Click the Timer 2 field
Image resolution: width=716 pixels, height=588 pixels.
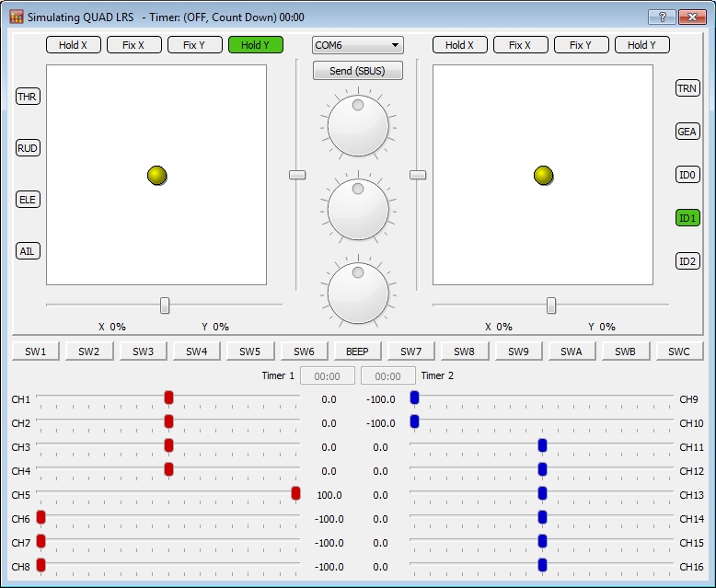pyautogui.click(x=388, y=376)
